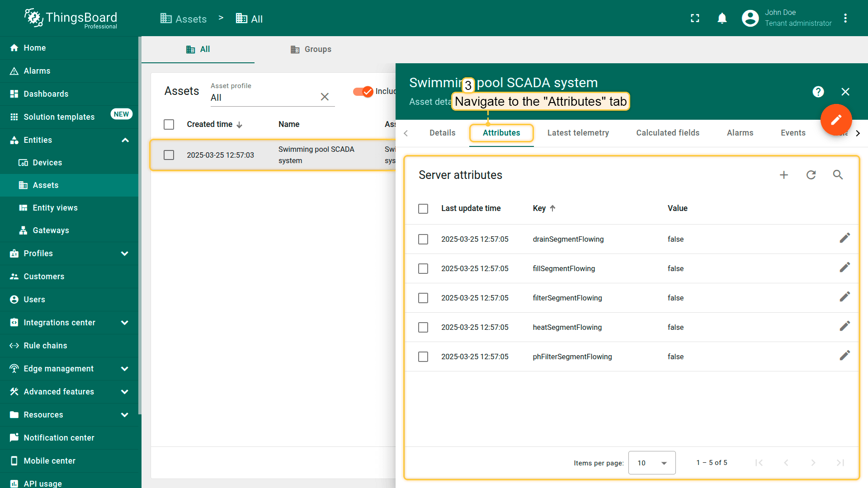Image resolution: width=868 pixels, height=488 pixels.
Task: Add a new server attribute with plus icon
Action: point(784,175)
